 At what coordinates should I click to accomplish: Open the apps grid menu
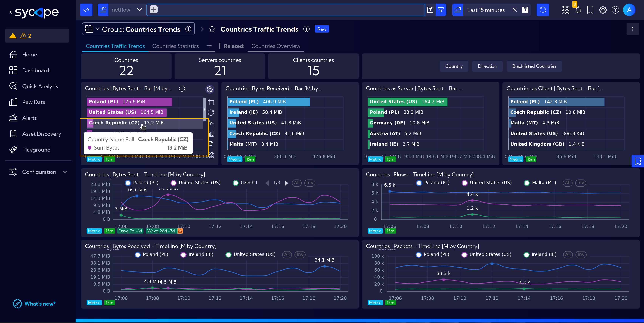click(x=565, y=10)
